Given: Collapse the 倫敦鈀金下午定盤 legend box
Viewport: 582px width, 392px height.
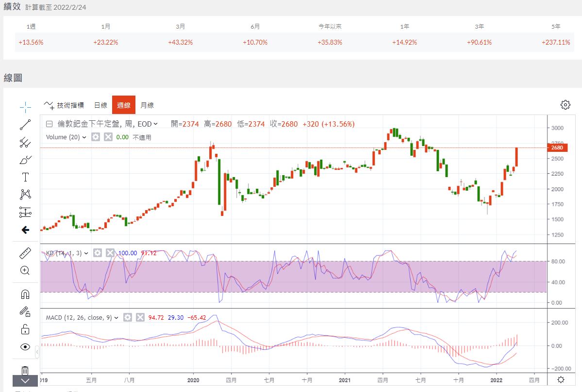Looking at the screenshot, I should tap(49, 124).
